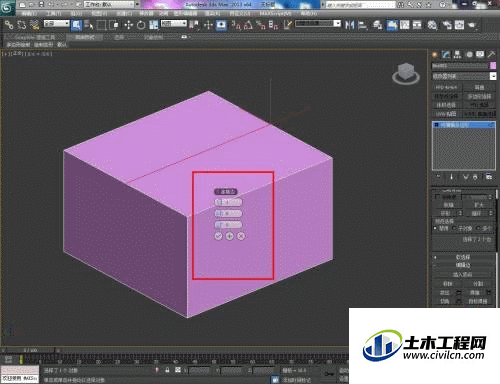
Task: Click the ViewCube in the viewport
Action: coord(406,73)
